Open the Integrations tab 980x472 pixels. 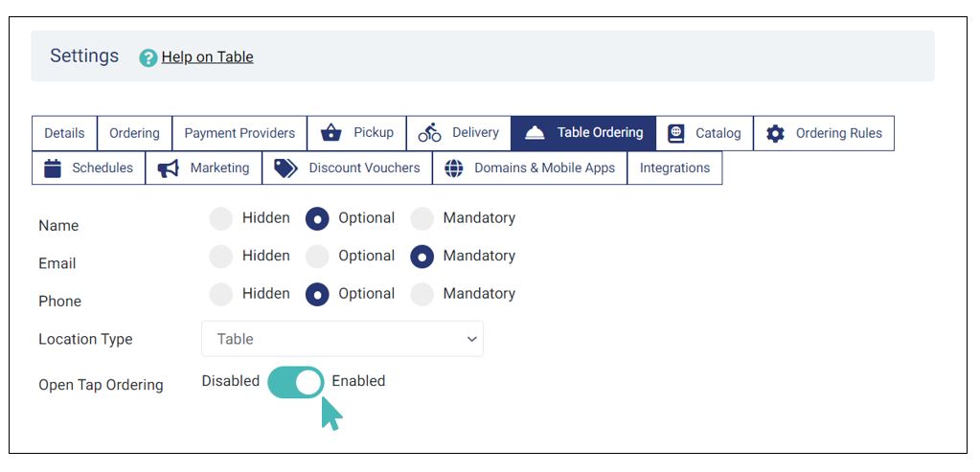(674, 168)
